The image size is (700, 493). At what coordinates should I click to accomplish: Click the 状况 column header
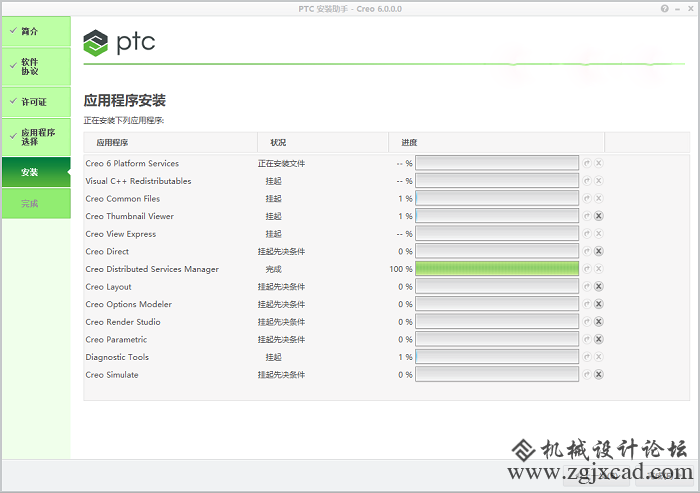pyautogui.click(x=323, y=142)
